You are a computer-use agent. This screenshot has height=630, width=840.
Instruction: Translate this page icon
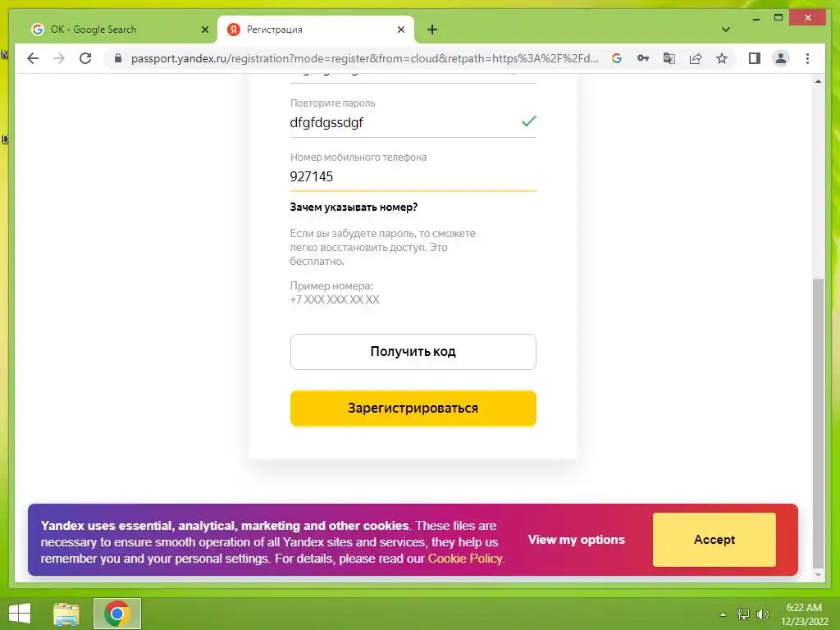669,58
